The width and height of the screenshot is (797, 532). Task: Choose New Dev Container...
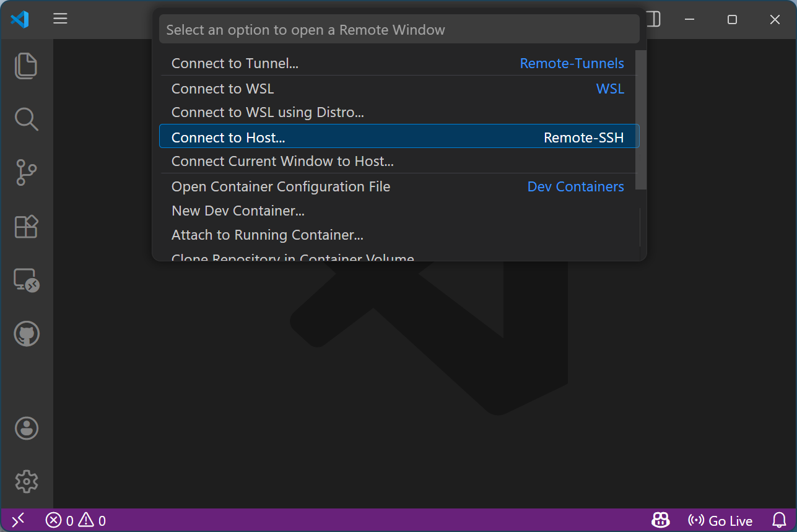399,211
